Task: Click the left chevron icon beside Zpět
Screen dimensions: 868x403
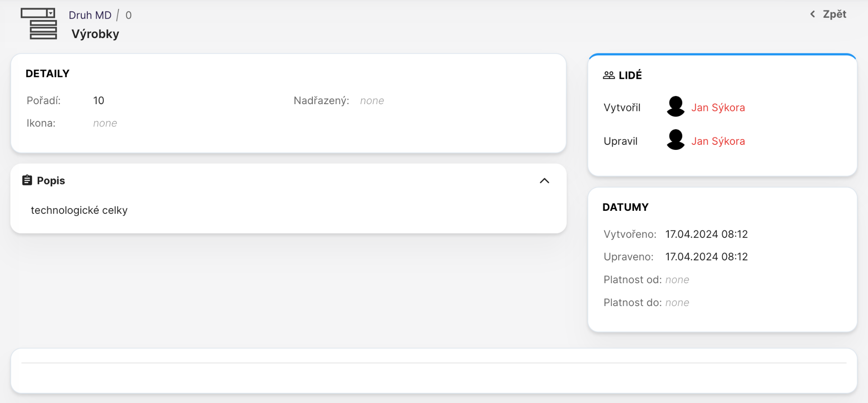Action: 812,14
